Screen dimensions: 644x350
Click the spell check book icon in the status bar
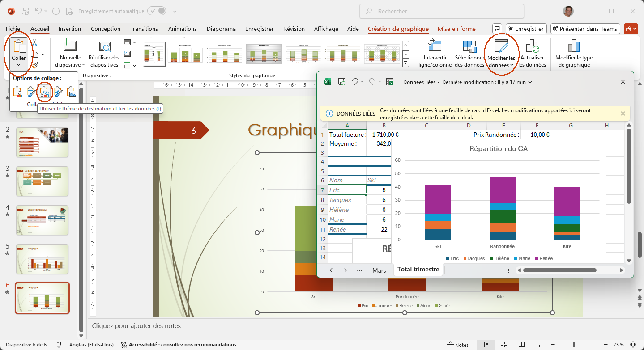58,345
